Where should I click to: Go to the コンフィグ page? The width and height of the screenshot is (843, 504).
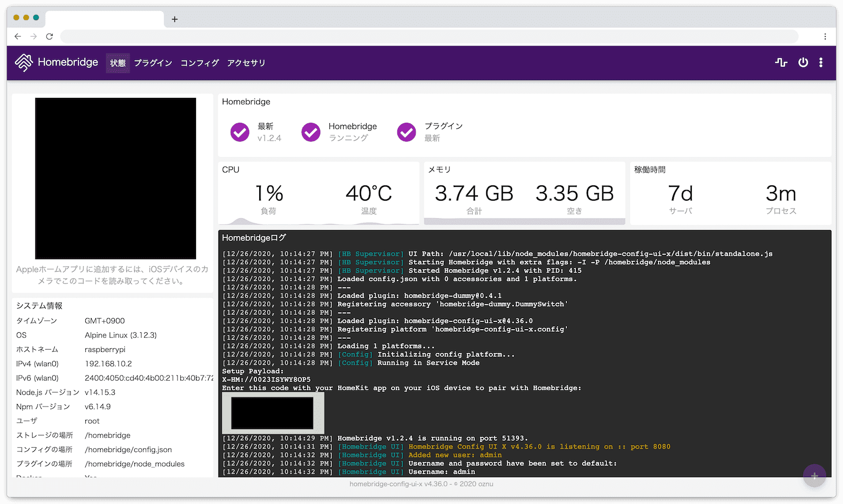pos(200,63)
